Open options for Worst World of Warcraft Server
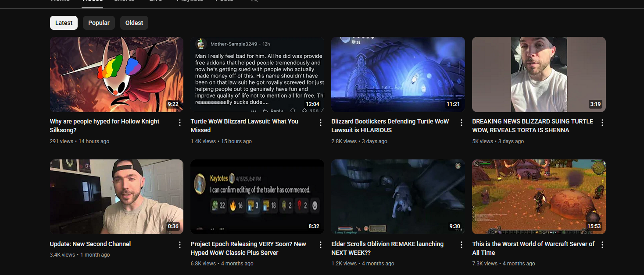644x275 pixels. (x=602, y=245)
